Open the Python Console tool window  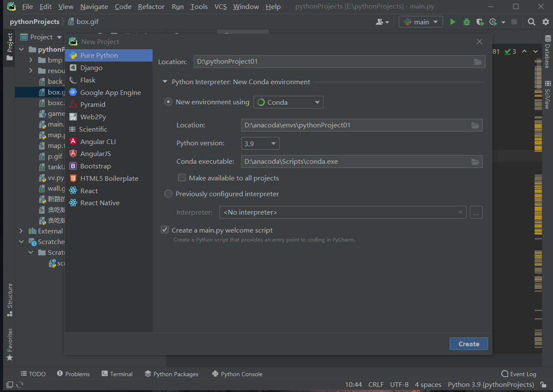[237, 374]
